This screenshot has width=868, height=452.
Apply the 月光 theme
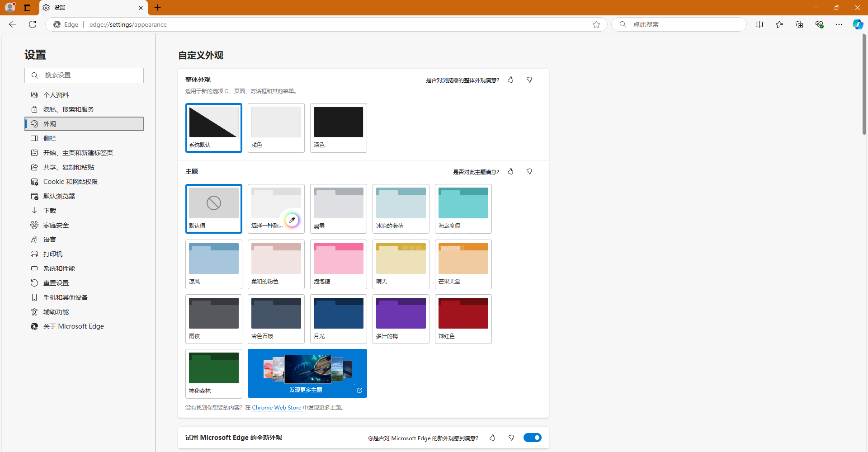(339, 319)
